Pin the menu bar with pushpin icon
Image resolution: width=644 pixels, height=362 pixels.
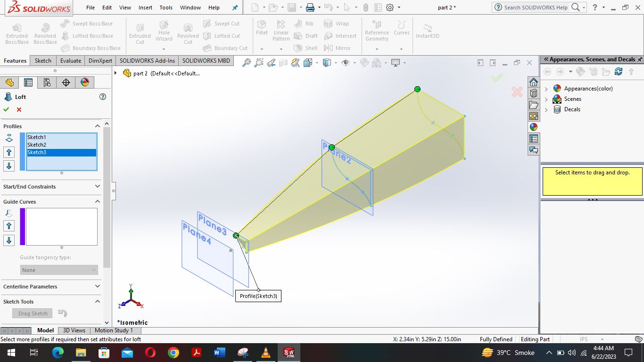[x=235, y=8]
